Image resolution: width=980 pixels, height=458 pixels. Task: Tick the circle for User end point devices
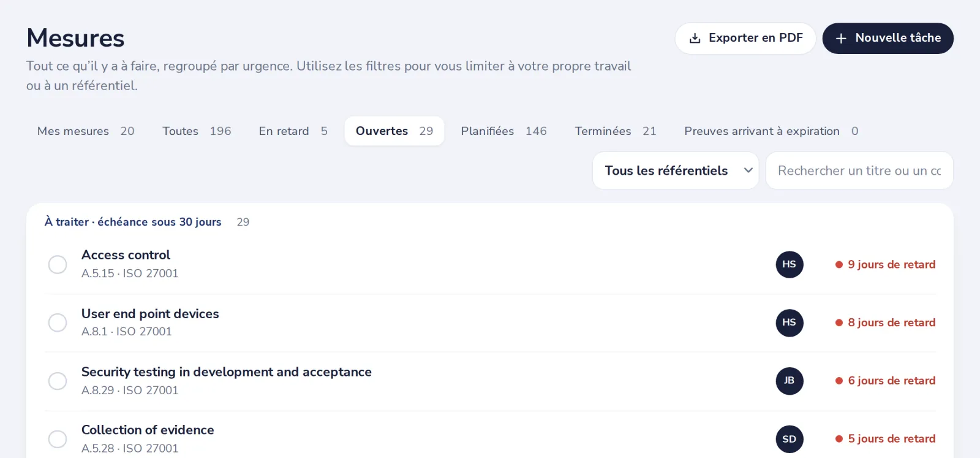pyautogui.click(x=58, y=323)
